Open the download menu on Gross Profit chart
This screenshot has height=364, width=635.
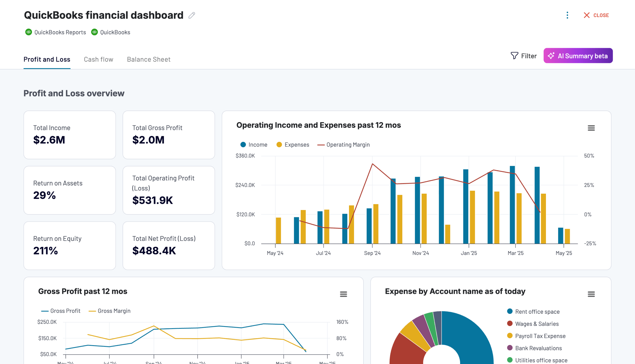[343, 294]
